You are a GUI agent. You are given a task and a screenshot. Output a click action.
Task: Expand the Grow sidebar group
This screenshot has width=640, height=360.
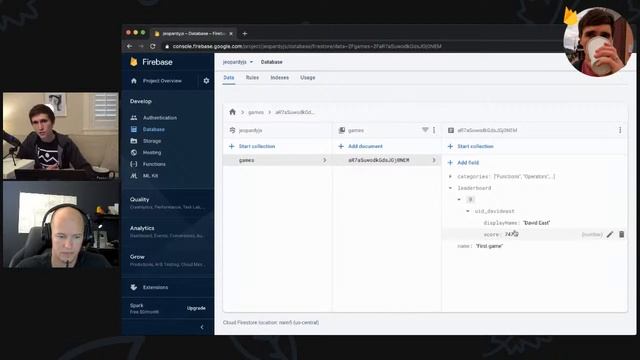[167, 260]
